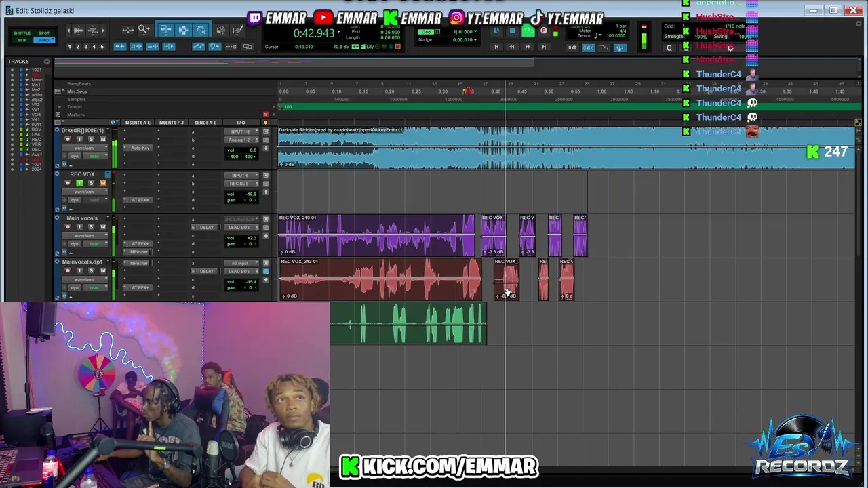Toggle input monitoring on REC VOX track
This screenshot has width=868, height=488.
(x=79, y=183)
